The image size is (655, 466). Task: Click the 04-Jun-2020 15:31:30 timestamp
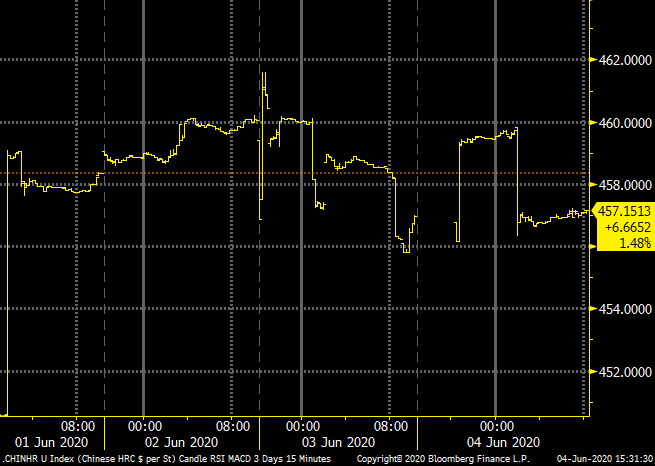pyautogui.click(x=604, y=458)
